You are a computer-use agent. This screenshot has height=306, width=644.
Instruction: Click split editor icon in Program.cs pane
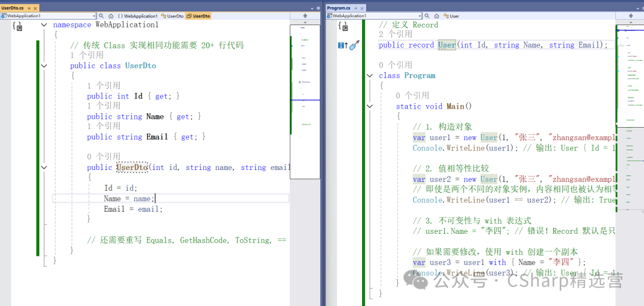click(631, 16)
